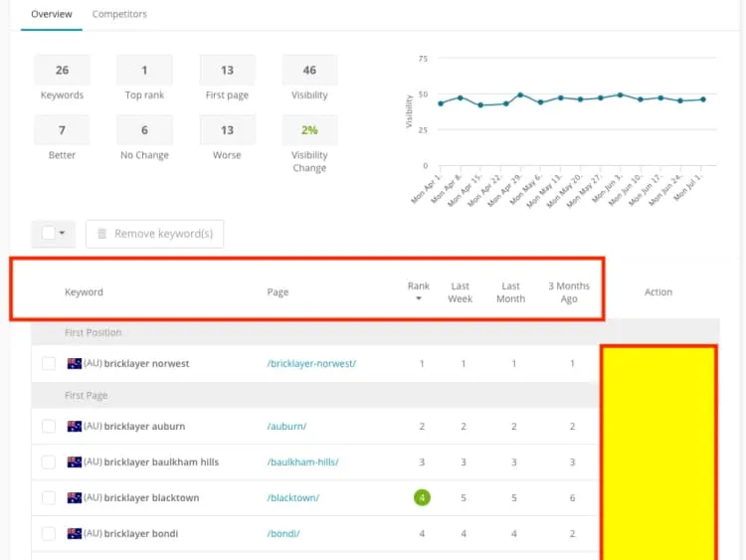Screen dimensions: 746x560
Task: Open the /bondi/ page link
Action: point(283,533)
